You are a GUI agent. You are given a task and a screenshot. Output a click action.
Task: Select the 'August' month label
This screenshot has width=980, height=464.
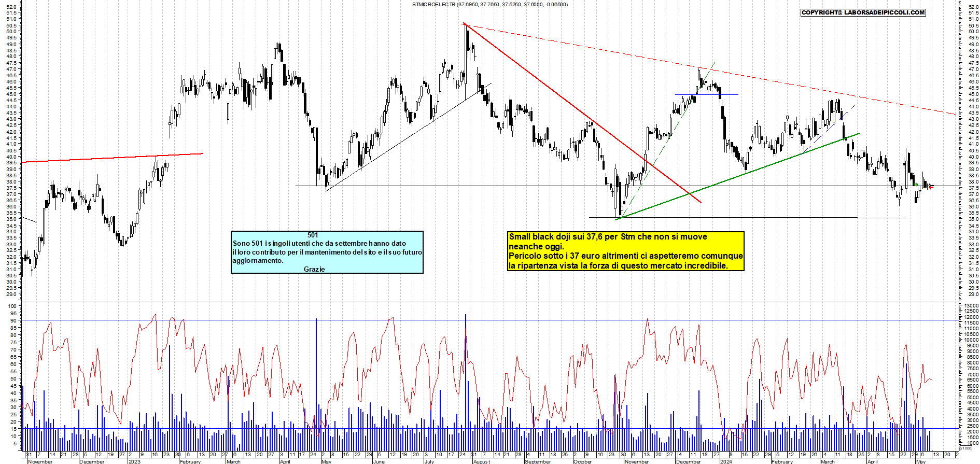[481, 461]
